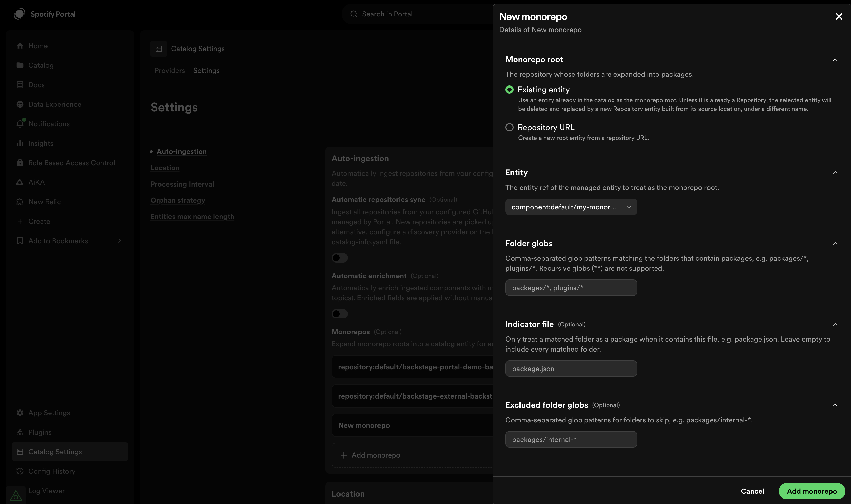
Task: Click the Add monorepo green button
Action: point(811,491)
